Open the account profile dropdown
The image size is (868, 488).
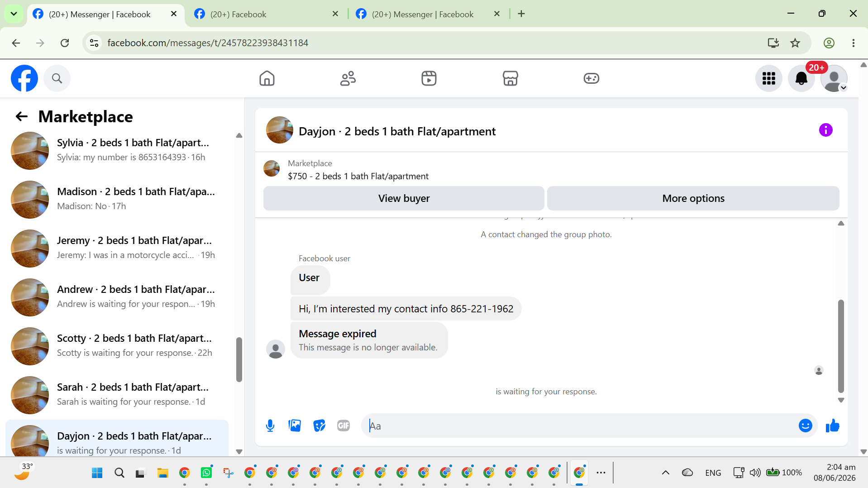834,78
